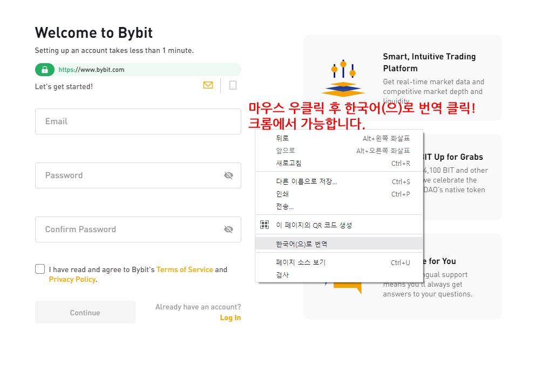Choose 앞으로 (Forward) in context menu

tap(339, 151)
